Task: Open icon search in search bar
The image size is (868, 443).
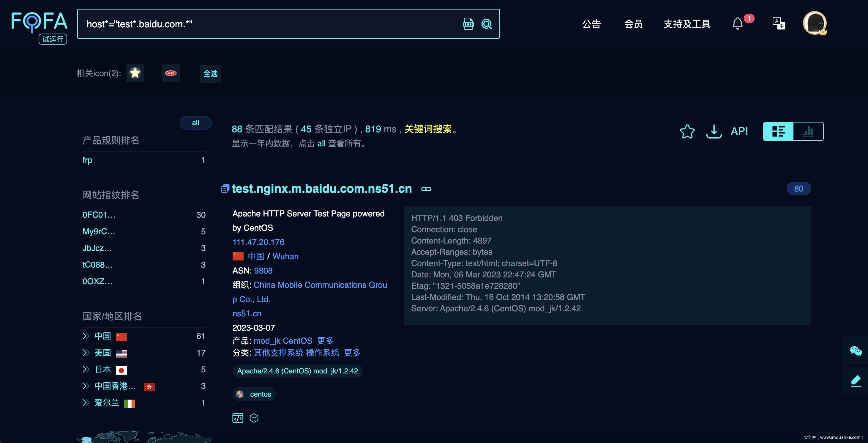Action: click(x=468, y=24)
